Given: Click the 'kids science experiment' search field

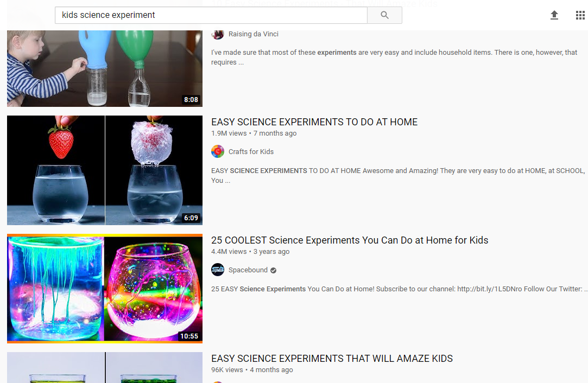Looking at the screenshot, I should click(x=211, y=15).
